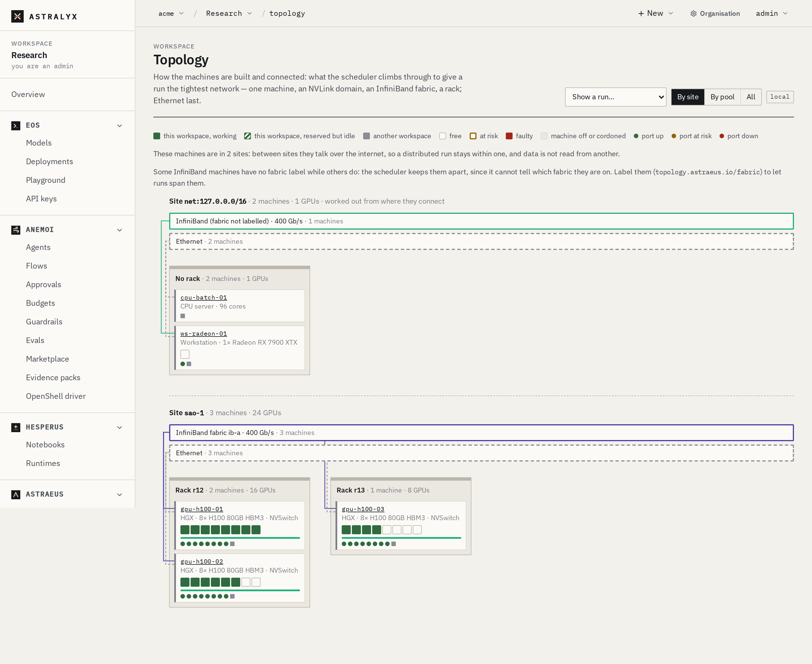
Task: Click the sao-1 Ethernet 3 machines bar
Action: pos(481,453)
